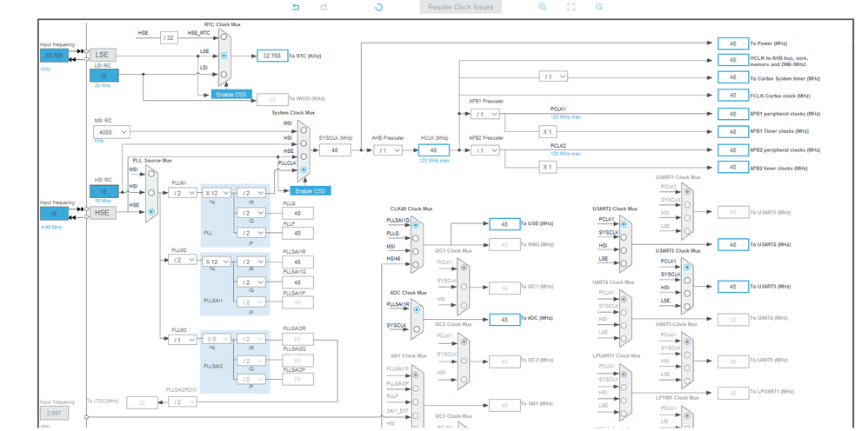Viewport: 868px width, 431px height.
Task: Click the /32 HSE divider box
Action: tap(170, 37)
